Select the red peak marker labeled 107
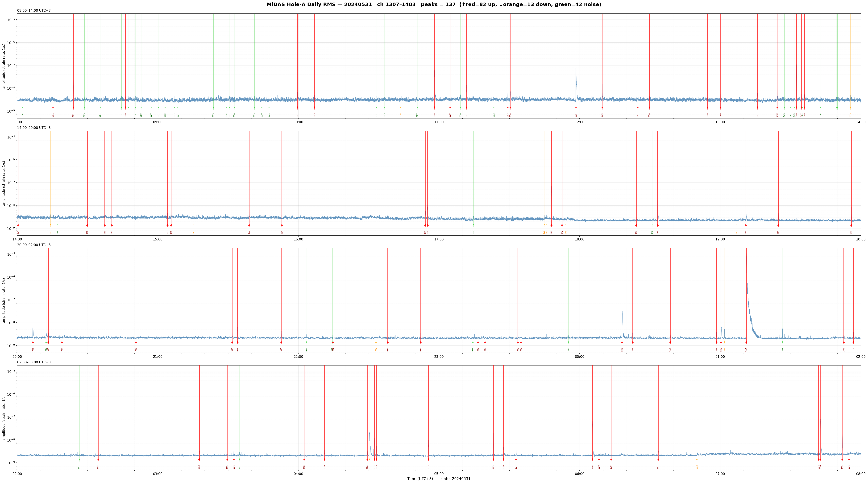This screenshot has width=868, height=483. pyautogui.click(x=746, y=342)
